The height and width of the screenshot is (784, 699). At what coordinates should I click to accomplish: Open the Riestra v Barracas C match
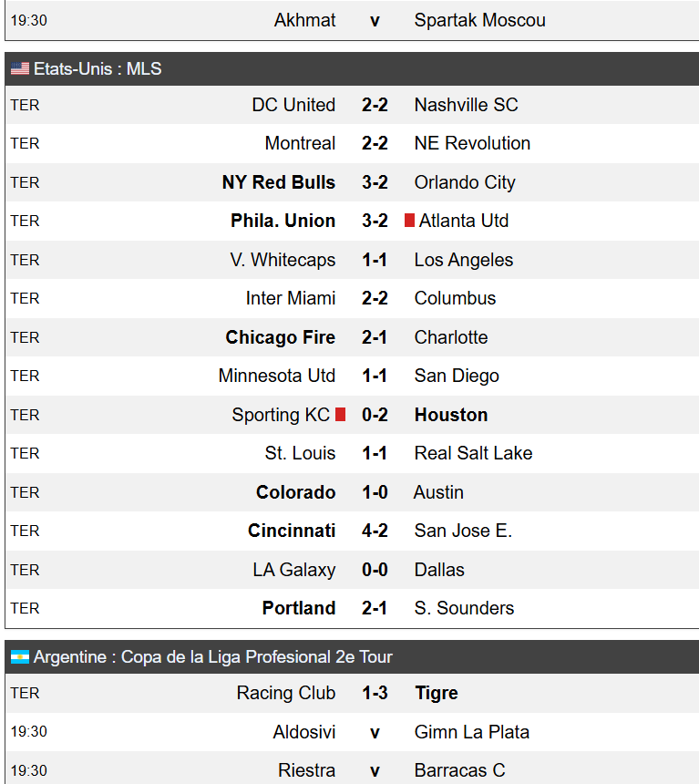(352, 769)
